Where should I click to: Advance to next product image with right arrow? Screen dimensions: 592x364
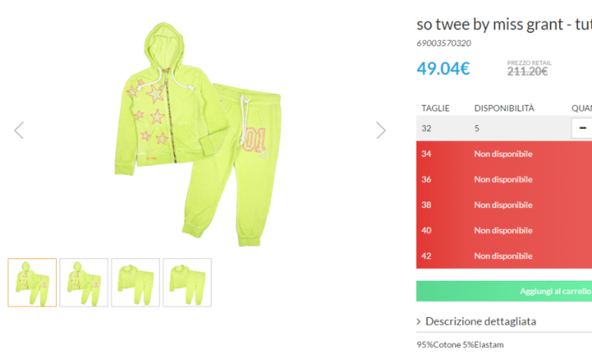pos(381,131)
